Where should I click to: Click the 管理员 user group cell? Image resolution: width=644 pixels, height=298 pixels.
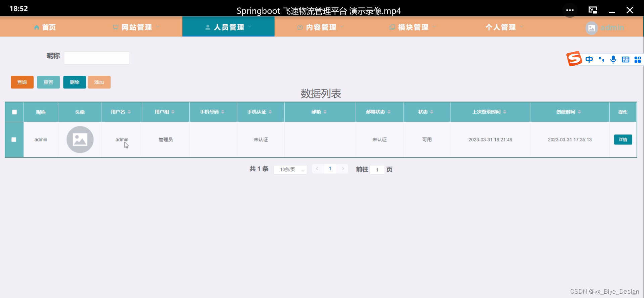tap(166, 139)
